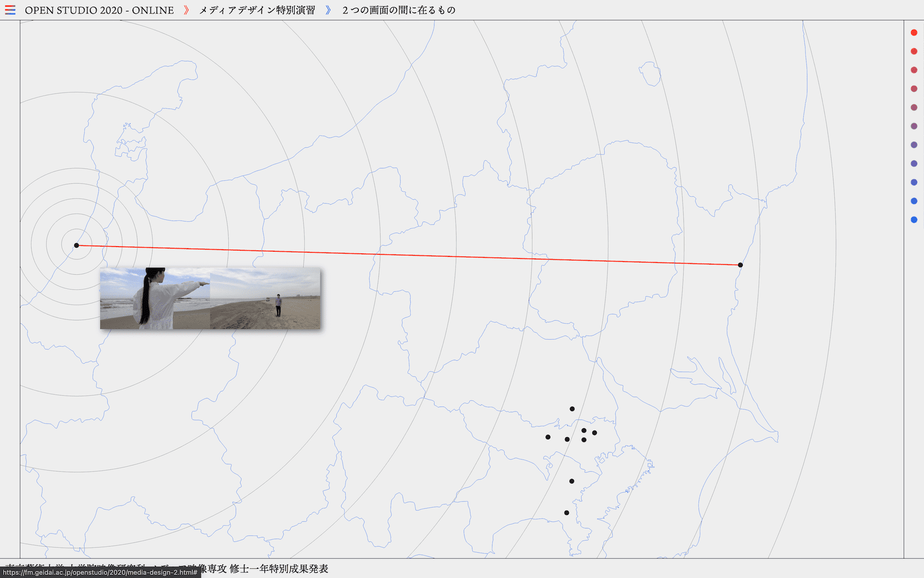The height and width of the screenshot is (578, 924).
Task: Click the east coast dot ending red line
Action: (x=740, y=265)
